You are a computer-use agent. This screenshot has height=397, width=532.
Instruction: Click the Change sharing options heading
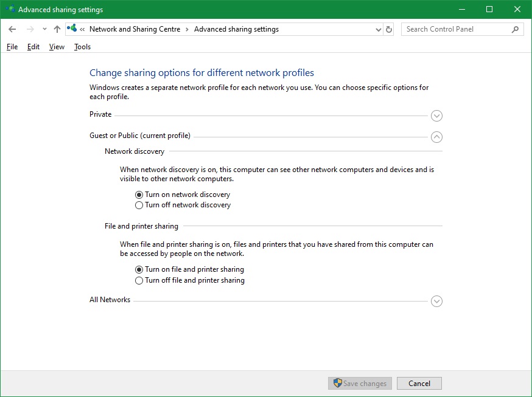[x=201, y=73]
